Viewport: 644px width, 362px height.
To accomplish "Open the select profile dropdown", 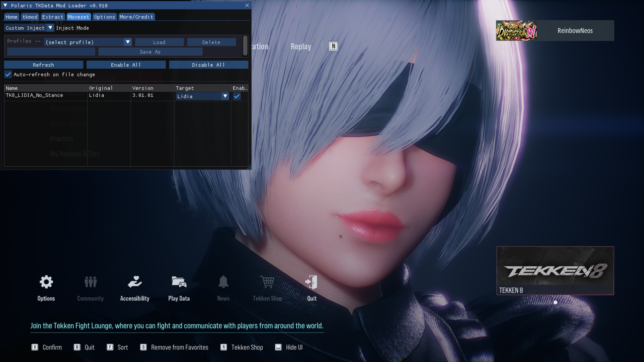I will 88,42.
